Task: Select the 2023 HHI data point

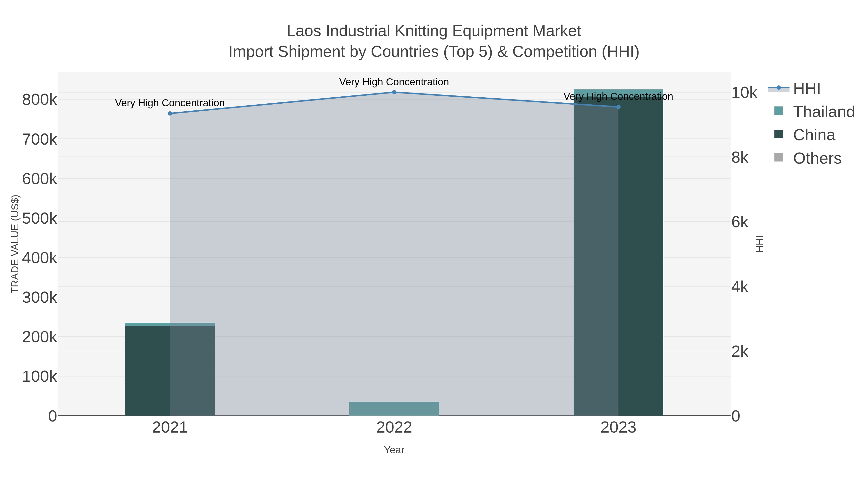Action: (618, 107)
